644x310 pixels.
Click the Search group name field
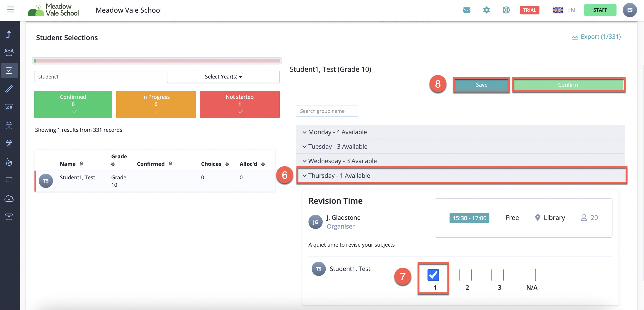pyautogui.click(x=327, y=111)
